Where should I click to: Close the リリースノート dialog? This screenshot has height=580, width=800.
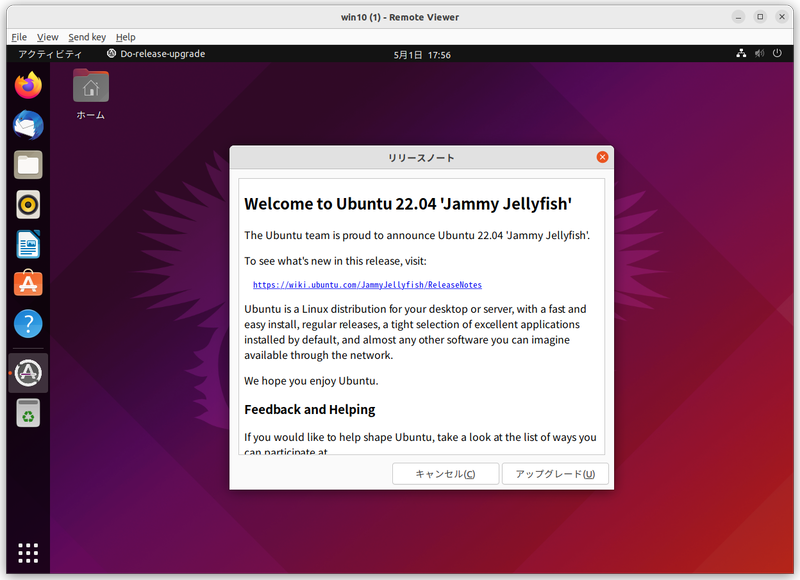pos(602,157)
